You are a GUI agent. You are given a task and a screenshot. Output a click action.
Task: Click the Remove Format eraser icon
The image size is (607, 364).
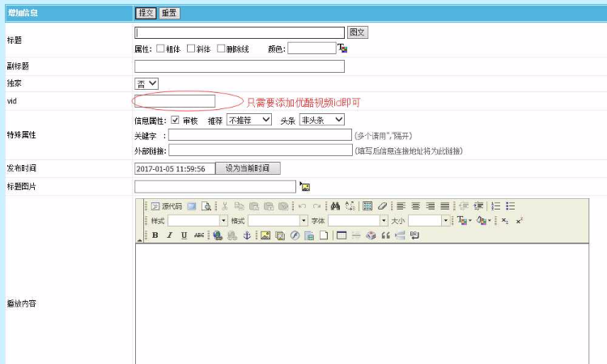pos(382,206)
